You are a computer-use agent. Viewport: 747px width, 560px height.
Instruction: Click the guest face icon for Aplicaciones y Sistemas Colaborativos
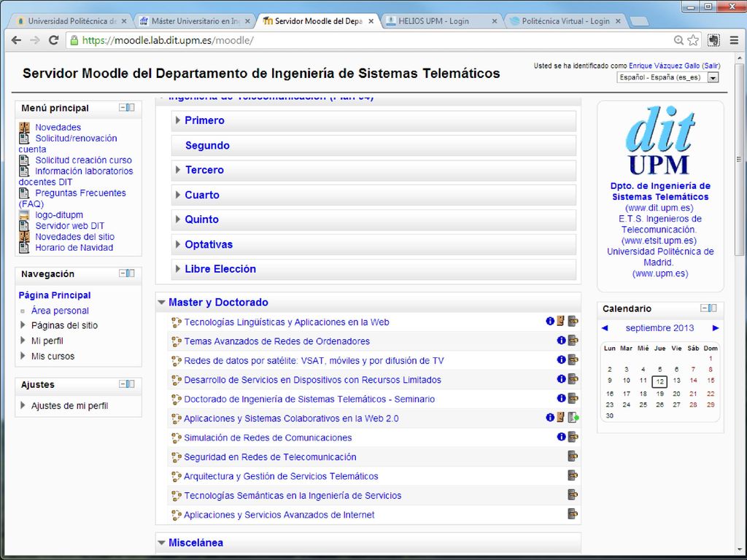click(561, 418)
